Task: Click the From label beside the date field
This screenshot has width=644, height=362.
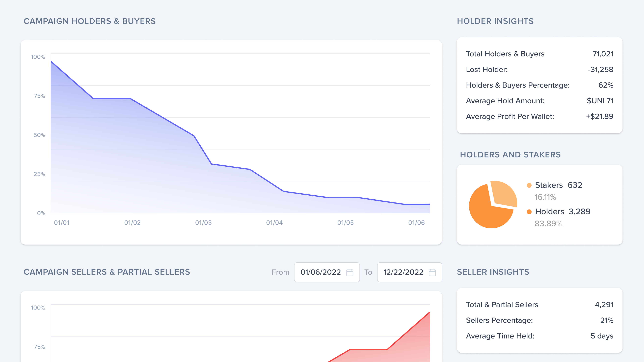Action: (280, 272)
